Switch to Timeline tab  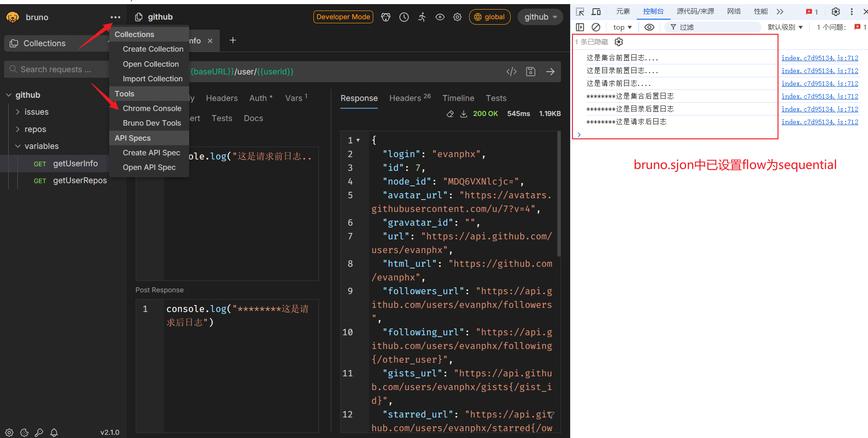coord(458,98)
